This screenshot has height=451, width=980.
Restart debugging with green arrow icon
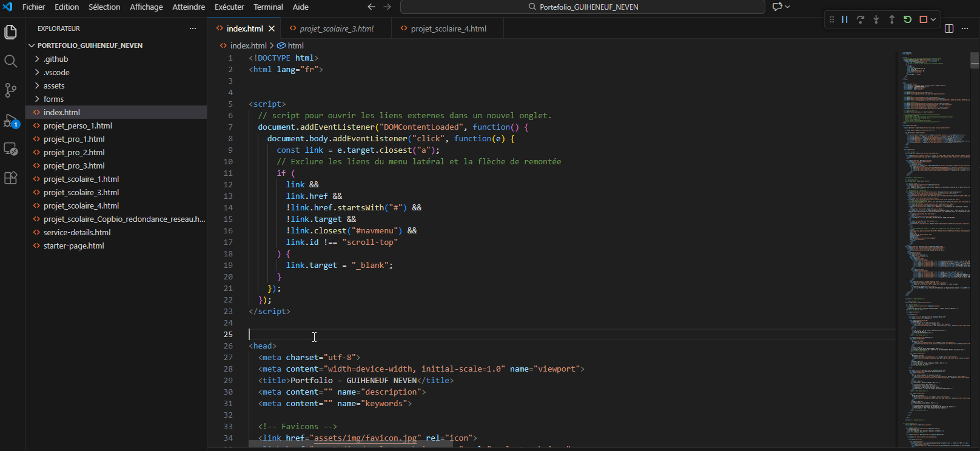(907, 19)
